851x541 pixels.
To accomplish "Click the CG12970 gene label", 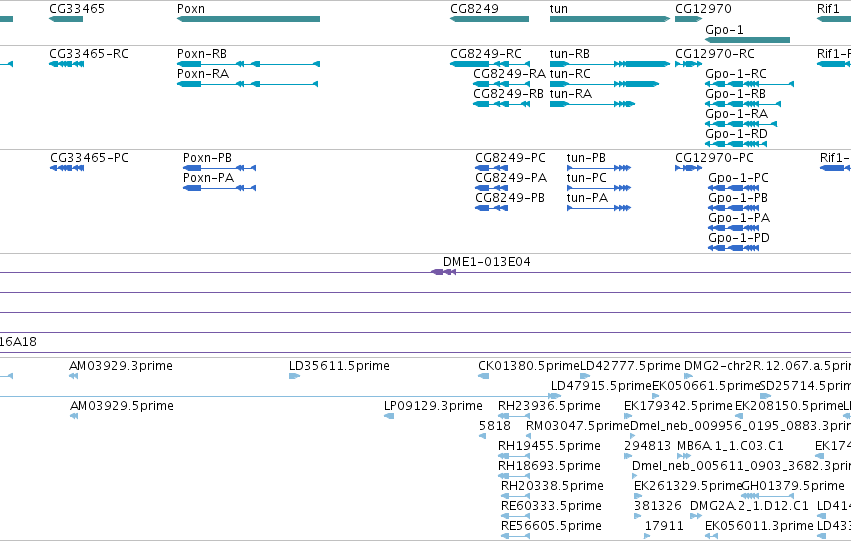I will click(x=703, y=9).
